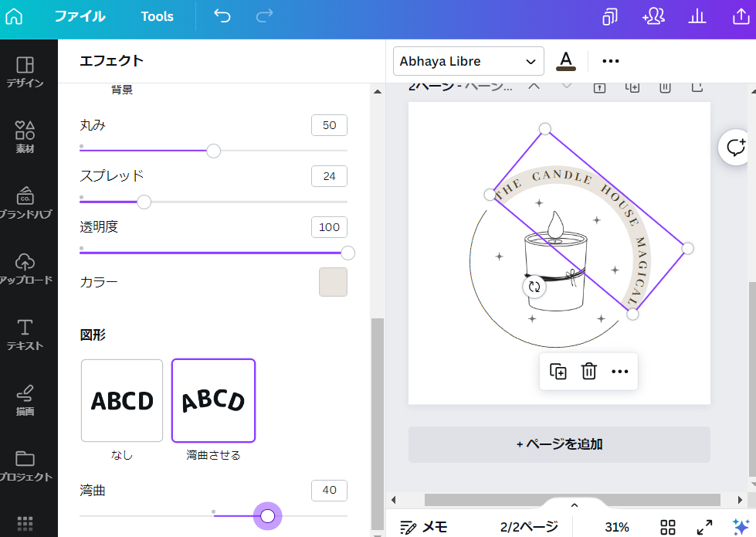Click the + ページを追加 button
This screenshot has height=537, width=756.
coord(559,444)
